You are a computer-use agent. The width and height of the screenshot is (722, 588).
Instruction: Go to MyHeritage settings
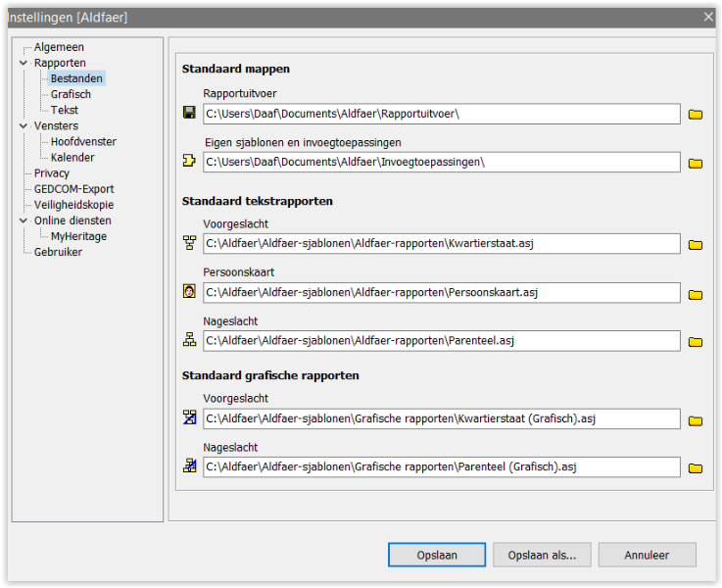tap(78, 236)
